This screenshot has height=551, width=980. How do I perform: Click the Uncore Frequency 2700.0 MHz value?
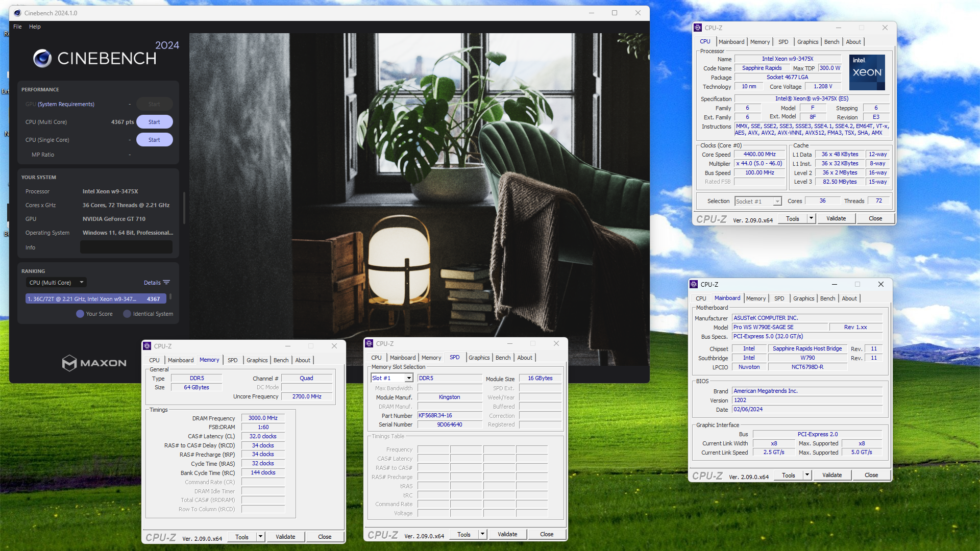pyautogui.click(x=307, y=396)
